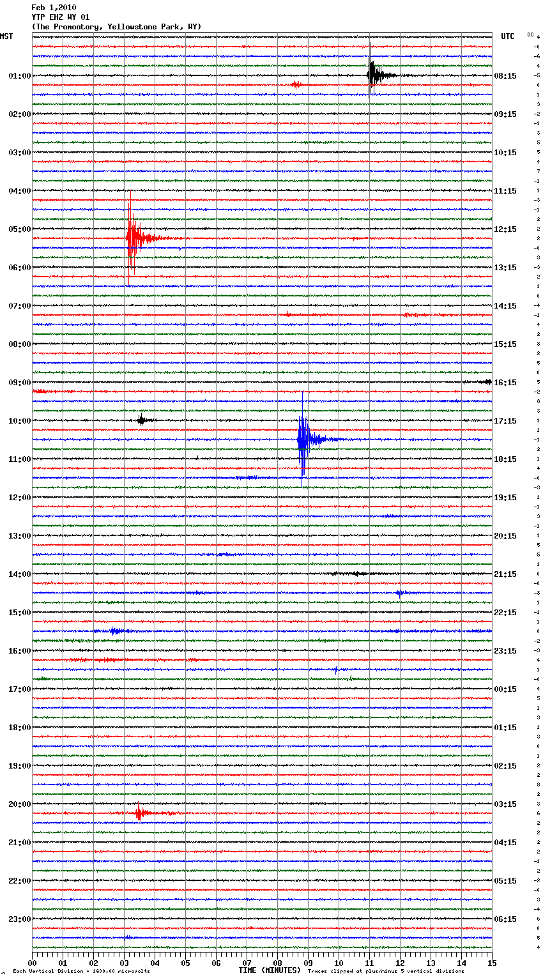
Task: Click the 'TIME (MINUTES)' axis title
Action: coord(270,970)
